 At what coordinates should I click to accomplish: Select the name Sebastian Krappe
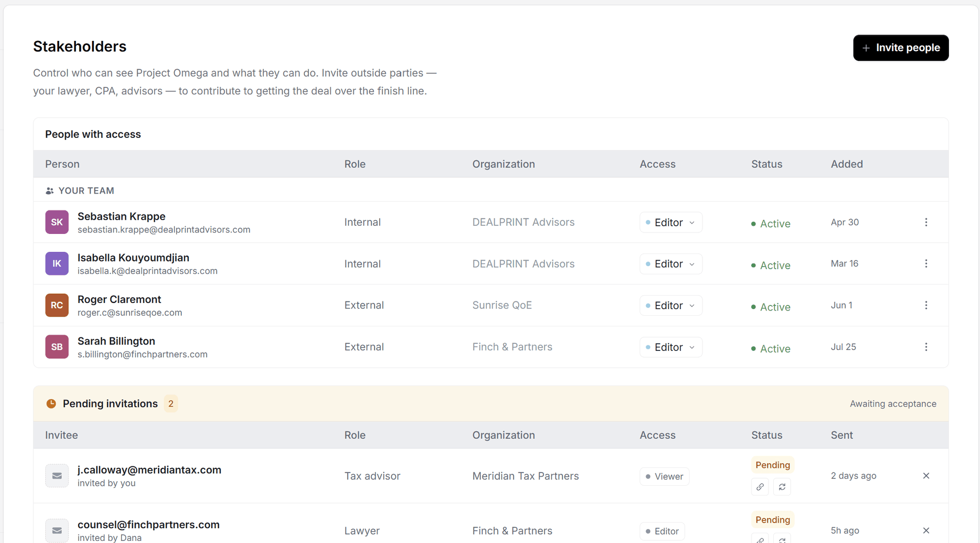click(121, 217)
